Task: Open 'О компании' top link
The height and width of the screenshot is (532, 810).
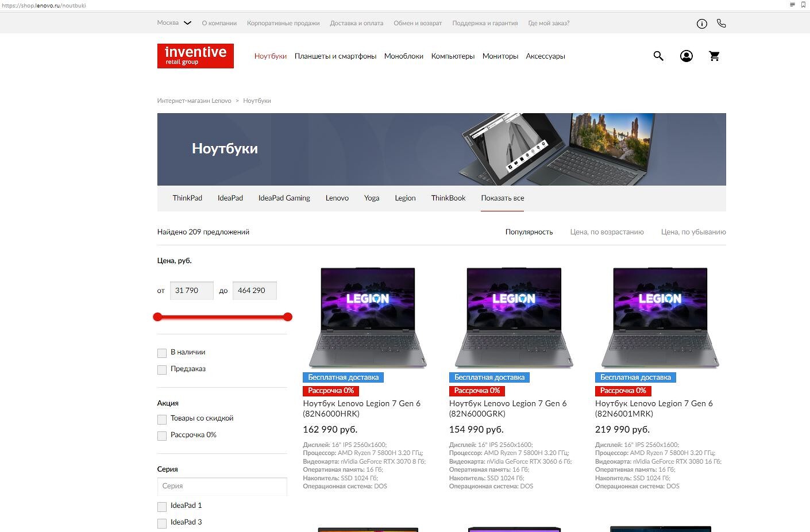Action: pyautogui.click(x=219, y=24)
